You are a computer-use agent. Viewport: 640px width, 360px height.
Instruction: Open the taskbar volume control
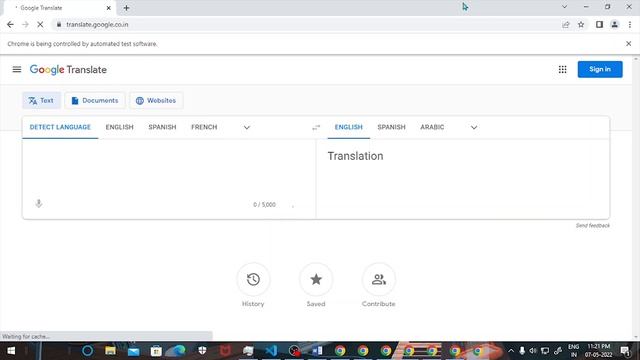[533, 351]
